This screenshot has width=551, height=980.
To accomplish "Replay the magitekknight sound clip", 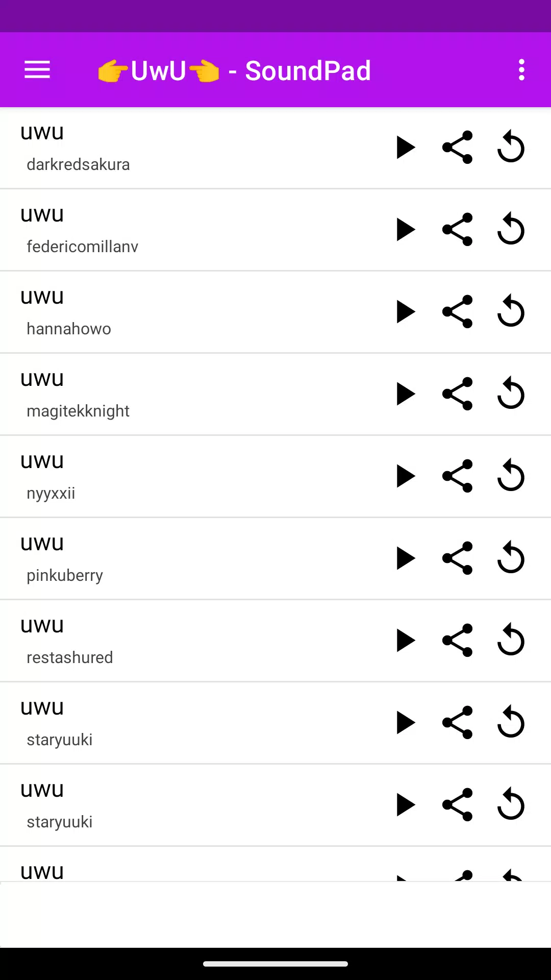I will 511,394.
